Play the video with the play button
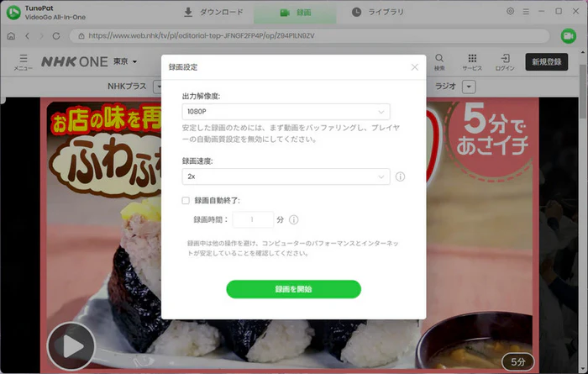Viewport: 588px width, 374px height. tap(71, 346)
